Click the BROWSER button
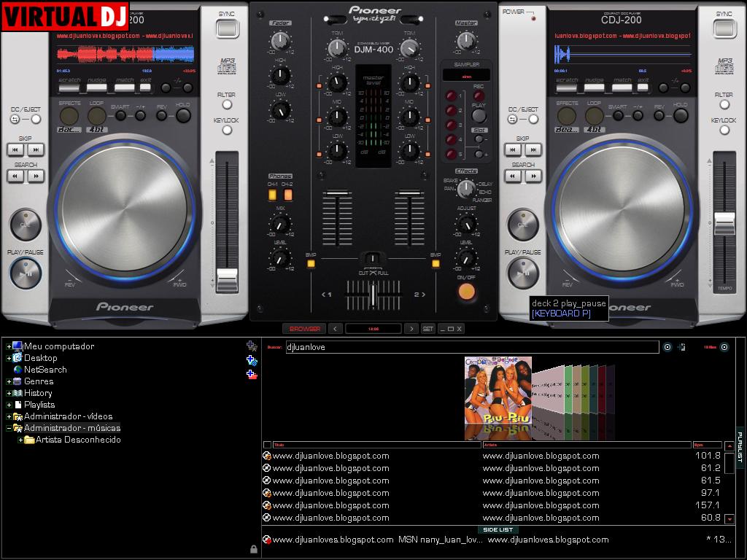The width and height of the screenshot is (747, 560). [304, 329]
